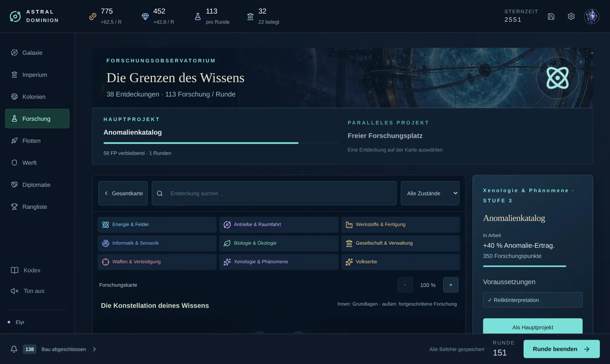Screen dimensions: 610x364
Task: Filter by Werkstoffe & Fertigung
Action: tap(400, 225)
